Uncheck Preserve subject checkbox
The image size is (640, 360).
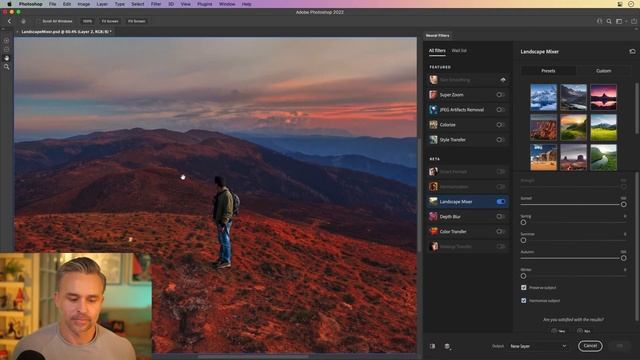point(524,287)
